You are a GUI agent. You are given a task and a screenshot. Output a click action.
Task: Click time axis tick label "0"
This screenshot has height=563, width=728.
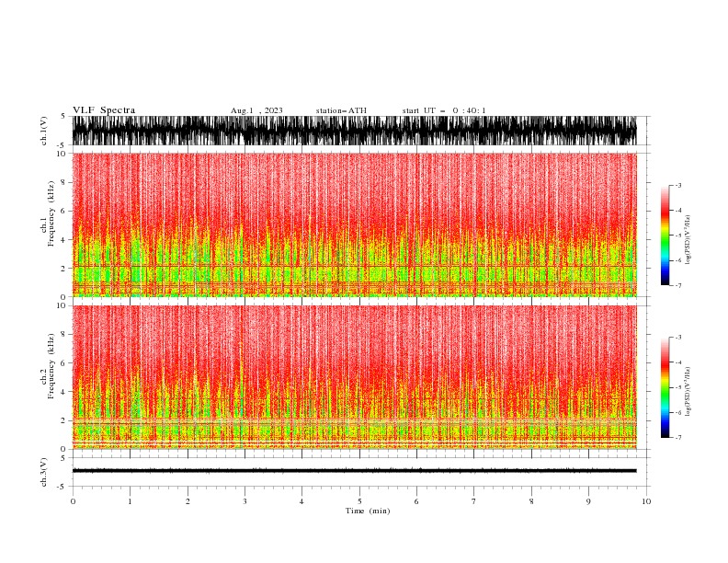[x=73, y=501]
